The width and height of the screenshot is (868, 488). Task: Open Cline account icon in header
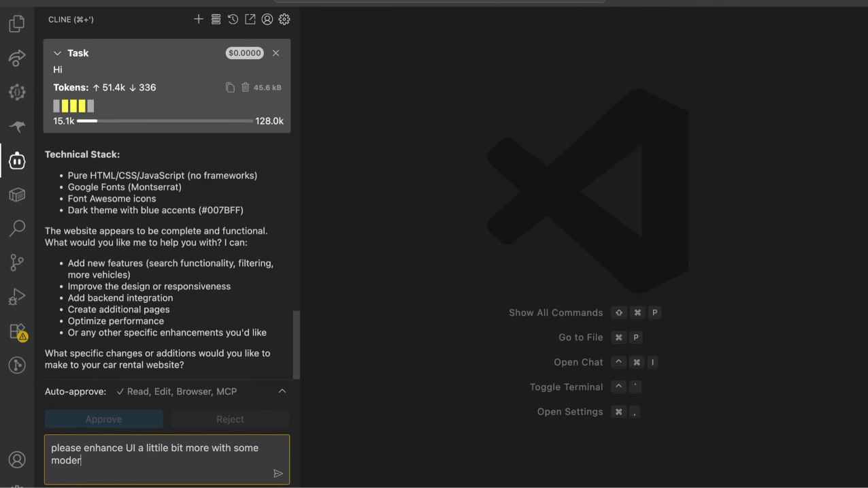click(x=267, y=19)
